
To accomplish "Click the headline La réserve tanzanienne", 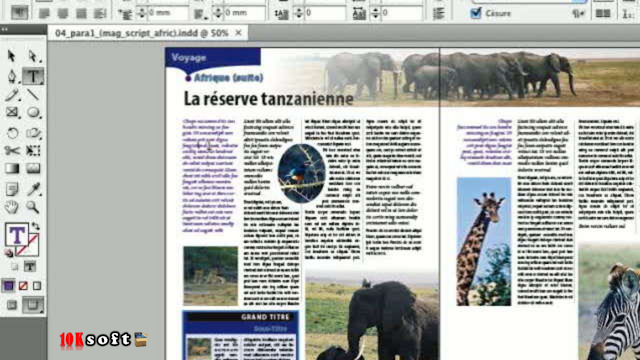I will tap(269, 99).
